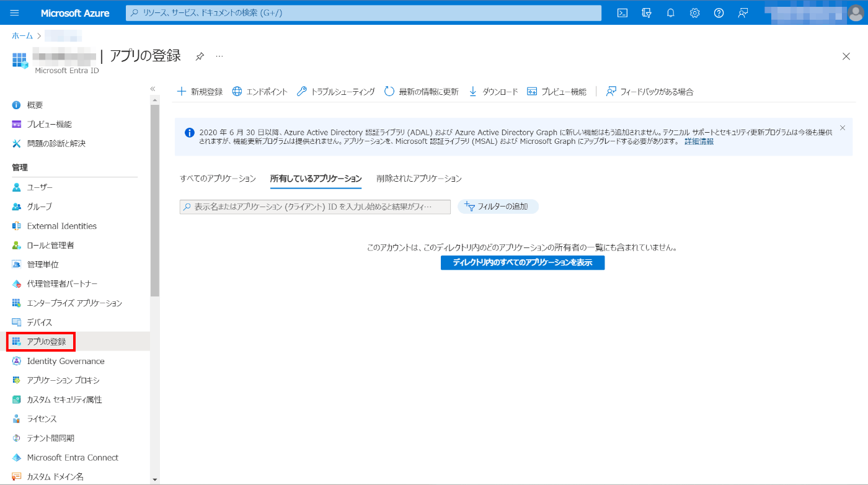Screen dimensions: 868x485
Task: Click the left menu scrollbar thumb
Action: (x=154, y=200)
